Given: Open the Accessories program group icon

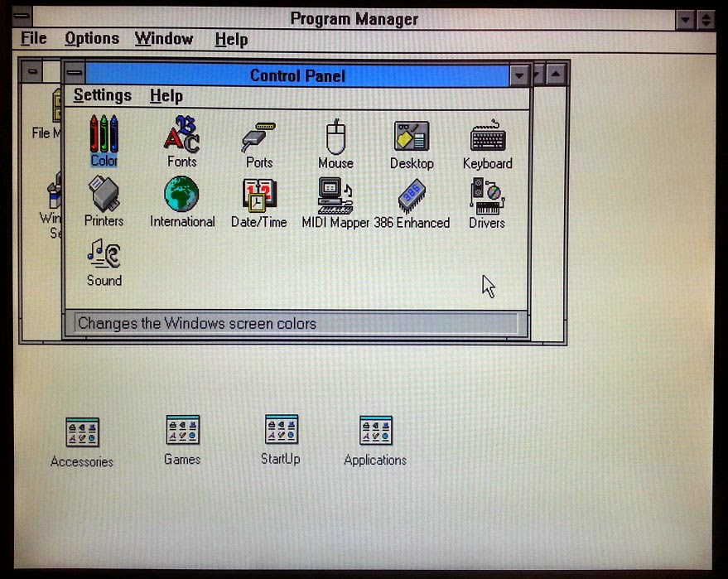Looking at the screenshot, I should tap(82, 432).
